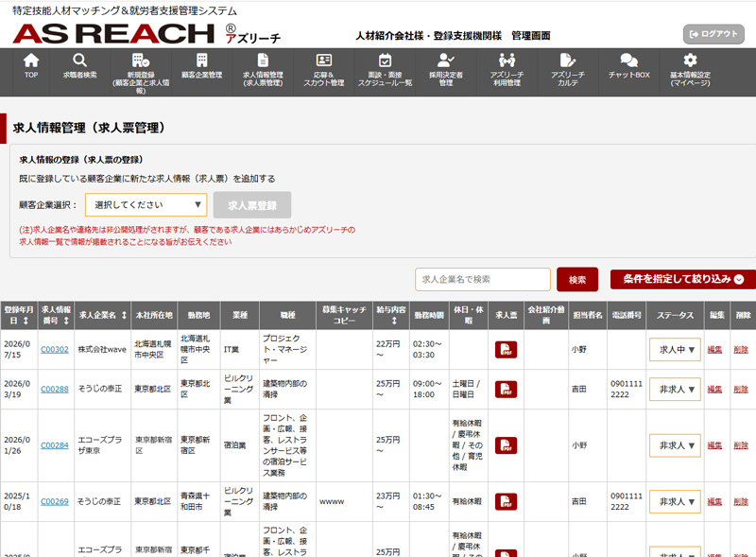Click 削除 link for C00288 row
Screen dimensions: 756x557
741,389
